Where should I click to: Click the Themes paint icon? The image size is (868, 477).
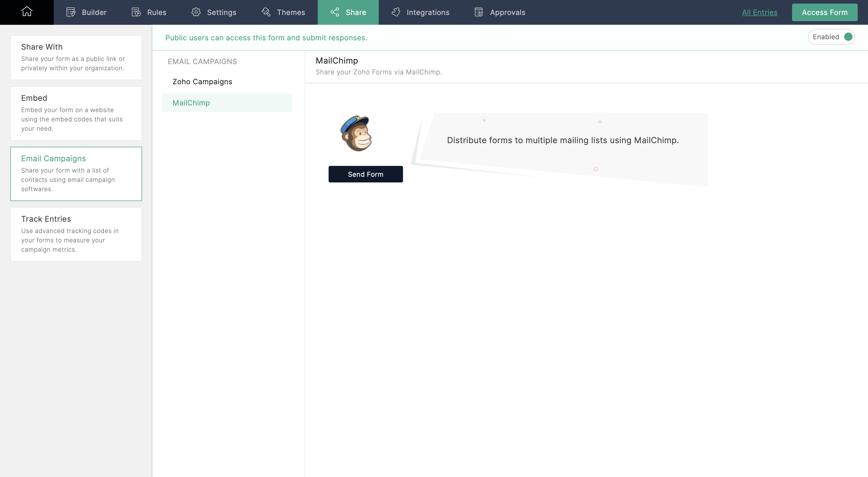266,12
